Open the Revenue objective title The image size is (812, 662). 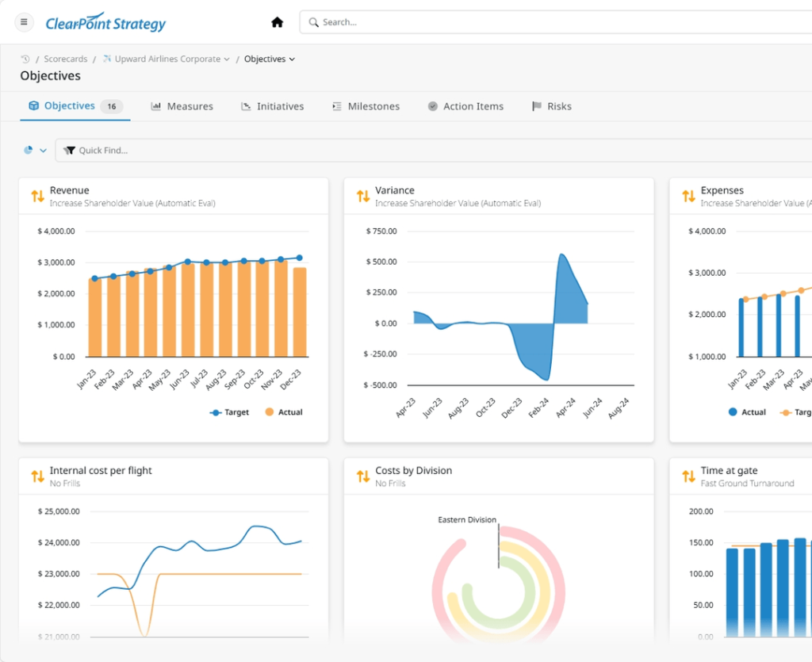pyautogui.click(x=70, y=190)
